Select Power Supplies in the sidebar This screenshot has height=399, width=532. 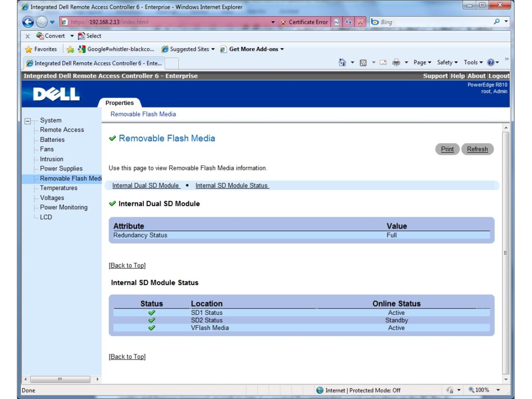point(62,168)
